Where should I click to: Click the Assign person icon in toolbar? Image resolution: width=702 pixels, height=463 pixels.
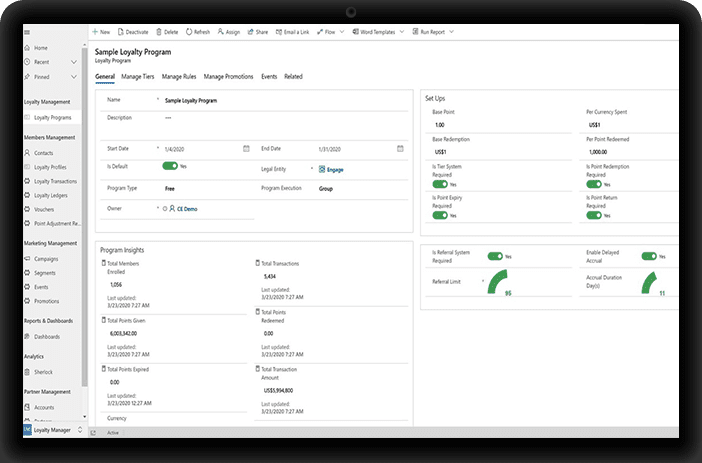tap(220, 32)
